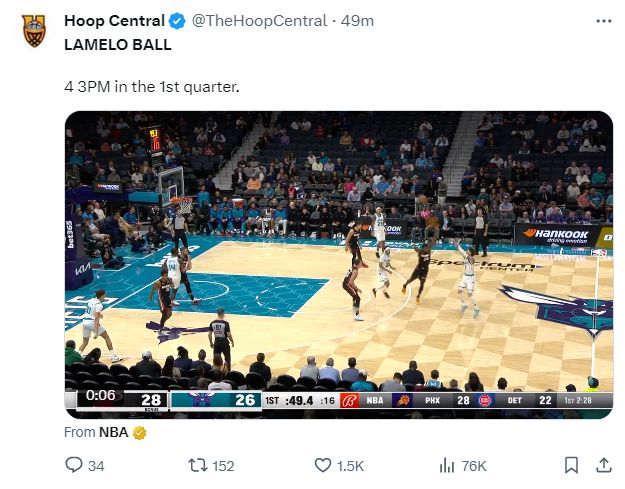Click the blue verified badge
This screenshot has width=625, height=489.
tap(176, 21)
